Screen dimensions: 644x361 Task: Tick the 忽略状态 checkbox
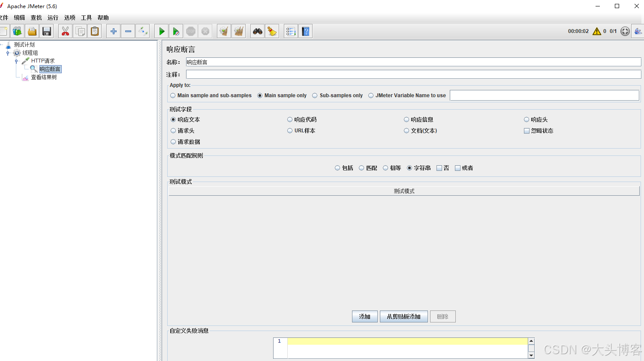click(539, 131)
